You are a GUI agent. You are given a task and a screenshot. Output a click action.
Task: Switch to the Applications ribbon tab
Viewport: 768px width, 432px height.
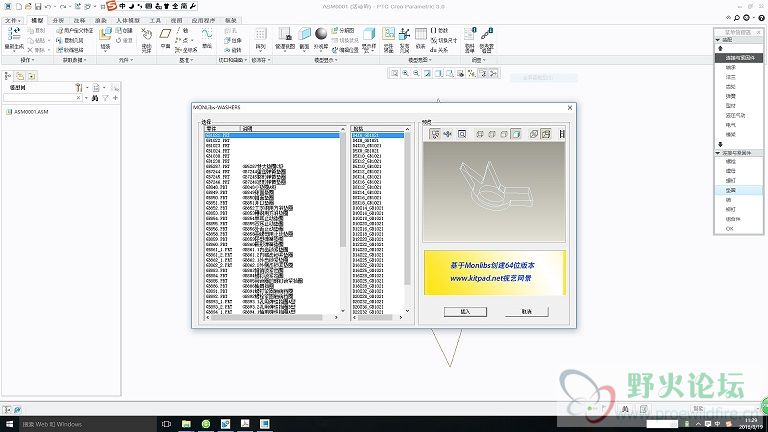203,21
